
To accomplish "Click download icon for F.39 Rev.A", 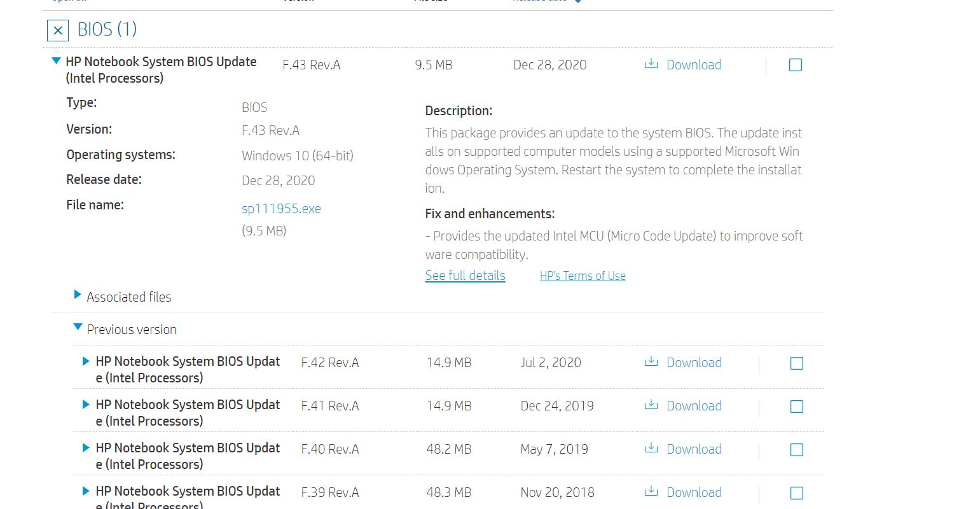I will point(651,492).
